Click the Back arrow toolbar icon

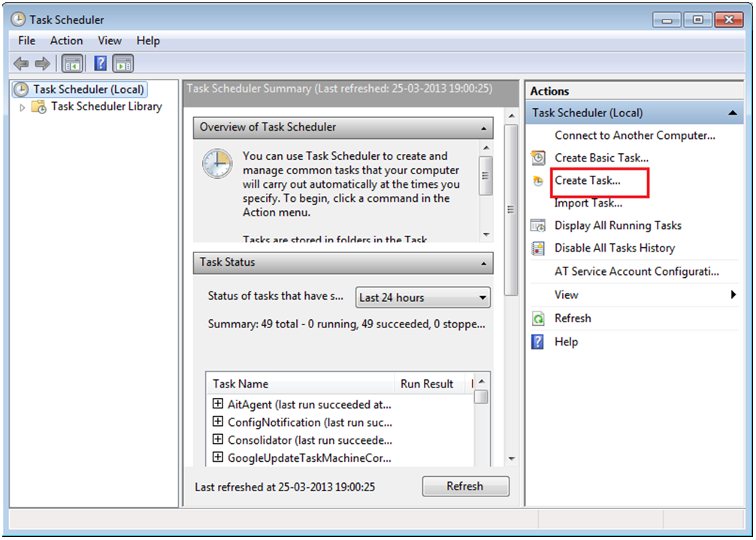[21, 64]
